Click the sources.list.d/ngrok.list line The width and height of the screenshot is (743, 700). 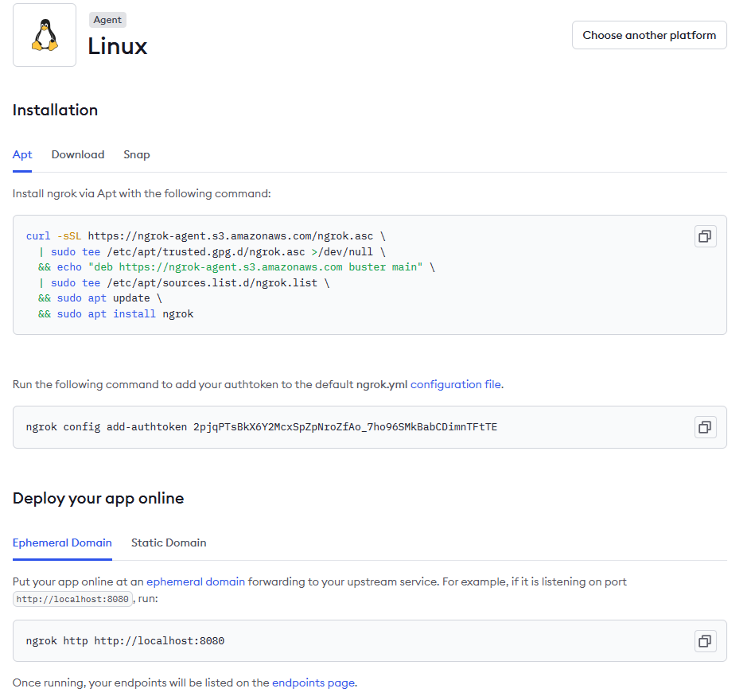[184, 283]
